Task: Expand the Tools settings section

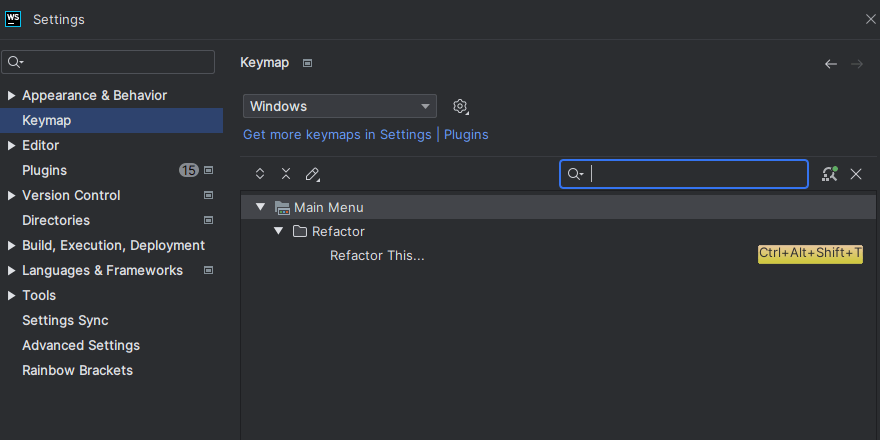Action: pos(11,296)
